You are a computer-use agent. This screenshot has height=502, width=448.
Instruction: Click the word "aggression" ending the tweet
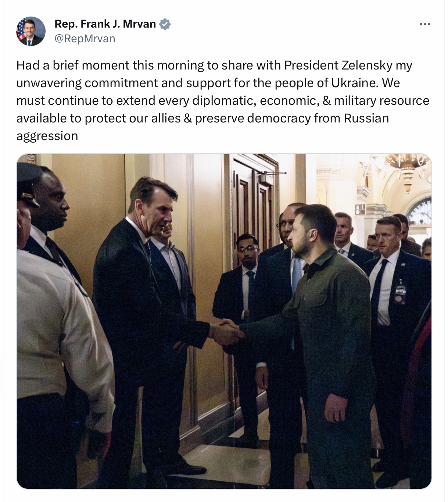point(47,136)
